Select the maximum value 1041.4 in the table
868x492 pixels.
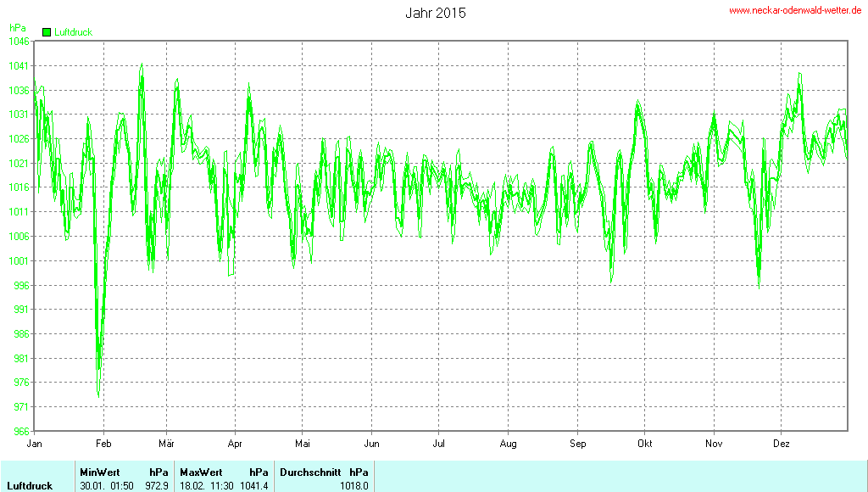[x=253, y=485]
